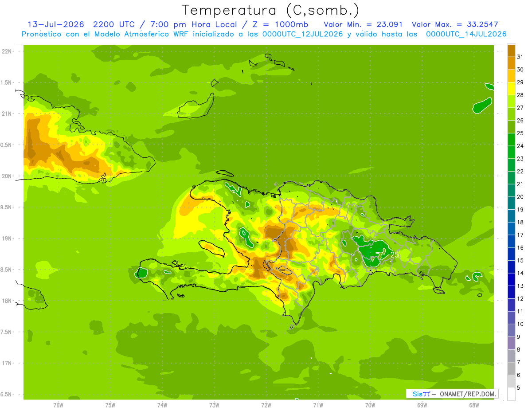This screenshot has height=411, width=532.
Task: Click the longitude axis label "76W"
Action: [58, 405]
